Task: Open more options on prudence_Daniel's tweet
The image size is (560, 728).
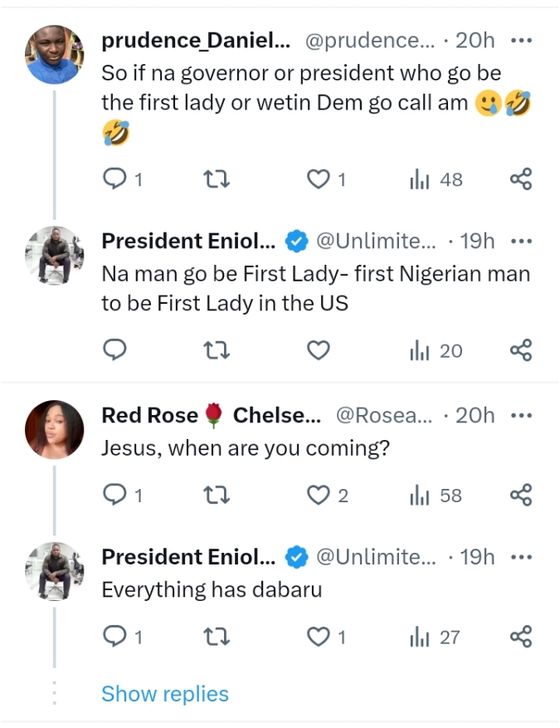Action: coord(521,40)
